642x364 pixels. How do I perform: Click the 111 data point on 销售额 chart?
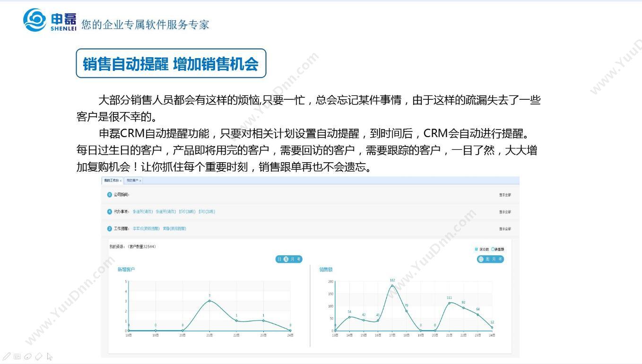point(449,303)
